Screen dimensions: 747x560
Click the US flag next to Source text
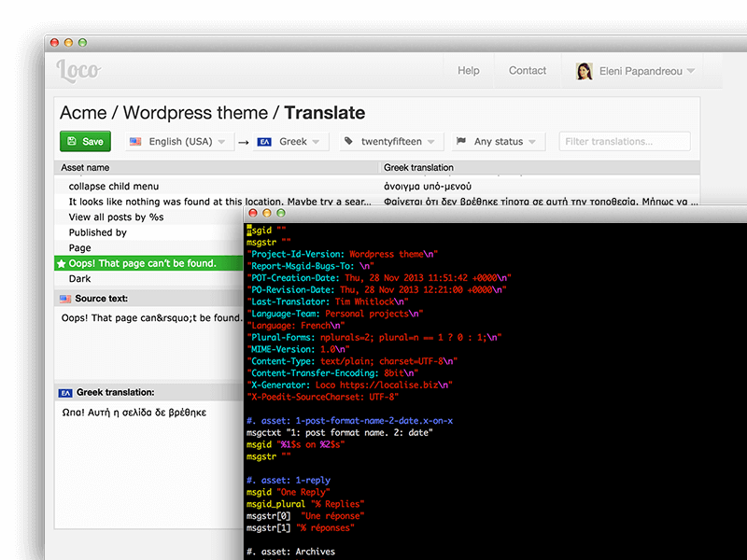[x=65, y=300]
